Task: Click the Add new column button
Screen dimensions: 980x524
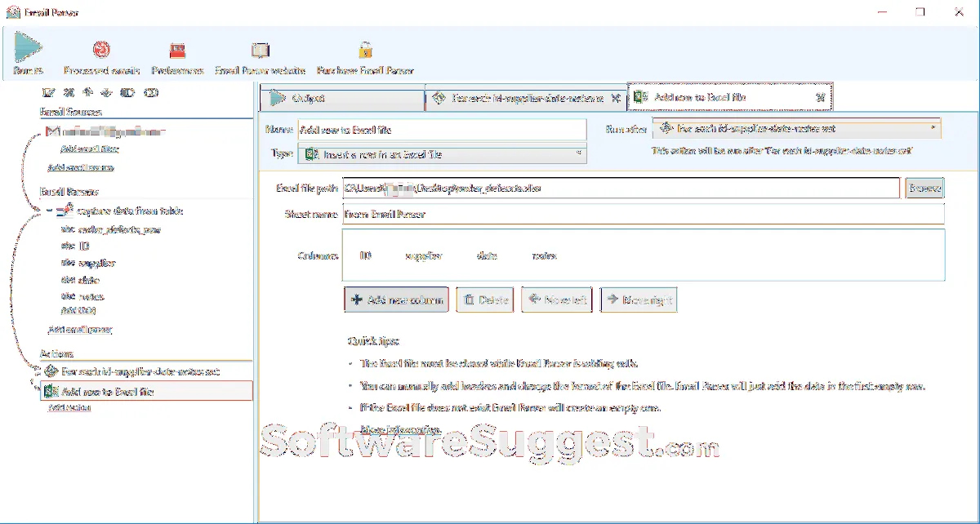Action: (x=396, y=300)
